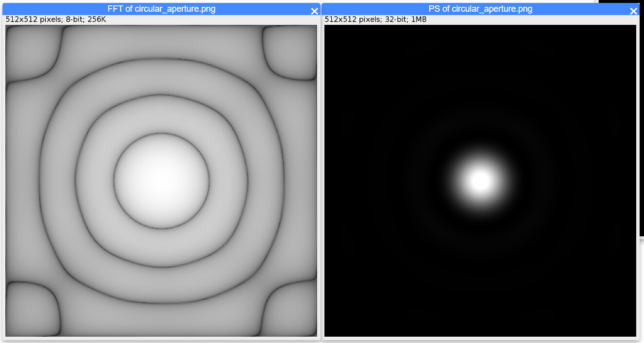Click the gray desktop area below the FFT window
The image size is (644, 343).
161,341
